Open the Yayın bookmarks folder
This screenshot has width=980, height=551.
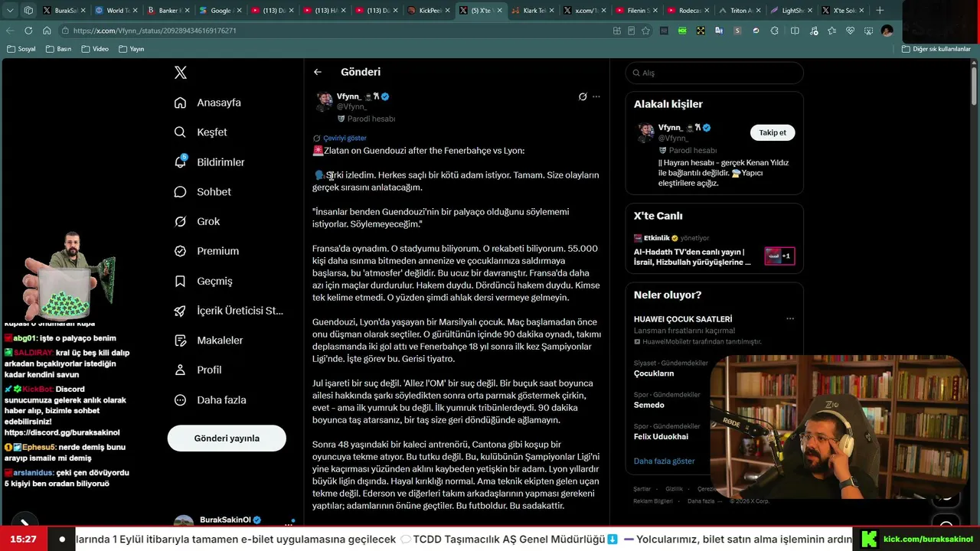[x=132, y=49]
